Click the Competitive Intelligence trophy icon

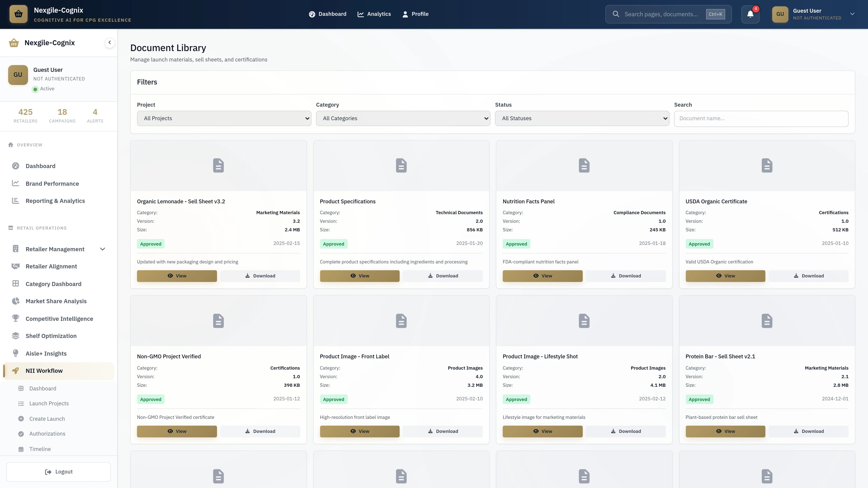[16, 318]
